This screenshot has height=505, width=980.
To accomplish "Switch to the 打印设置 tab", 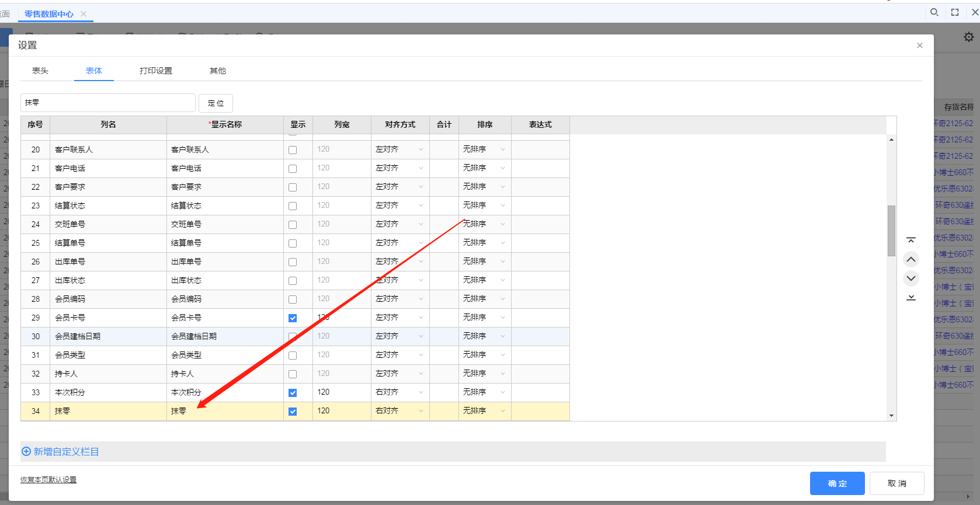I will click(x=156, y=71).
